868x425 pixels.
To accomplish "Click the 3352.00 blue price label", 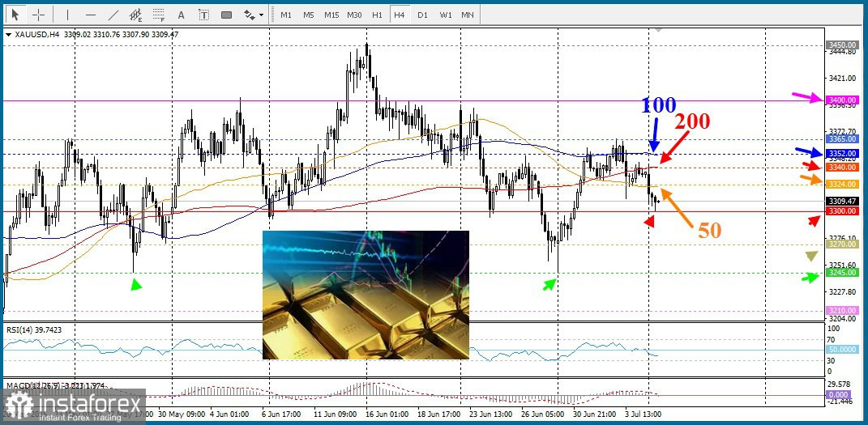I will (x=842, y=153).
